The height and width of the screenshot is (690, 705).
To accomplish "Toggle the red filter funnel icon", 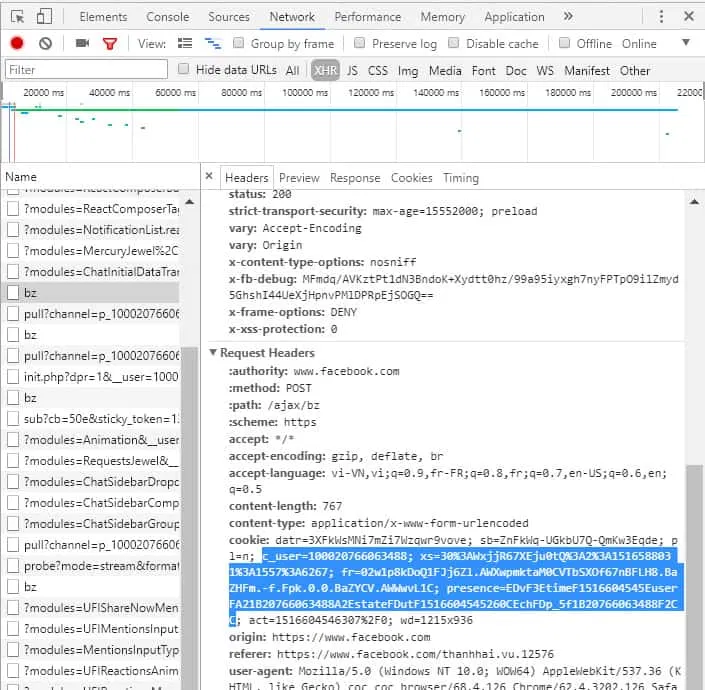I will (x=110, y=43).
